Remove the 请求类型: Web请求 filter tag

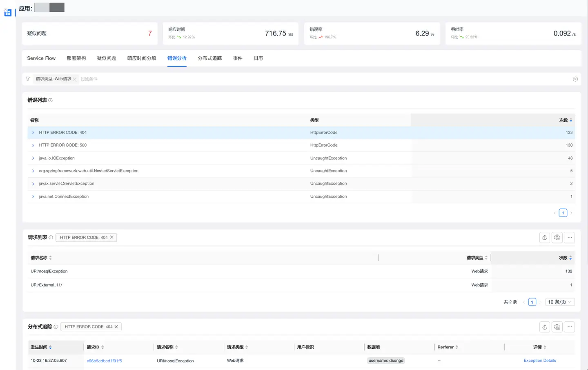coord(75,79)
